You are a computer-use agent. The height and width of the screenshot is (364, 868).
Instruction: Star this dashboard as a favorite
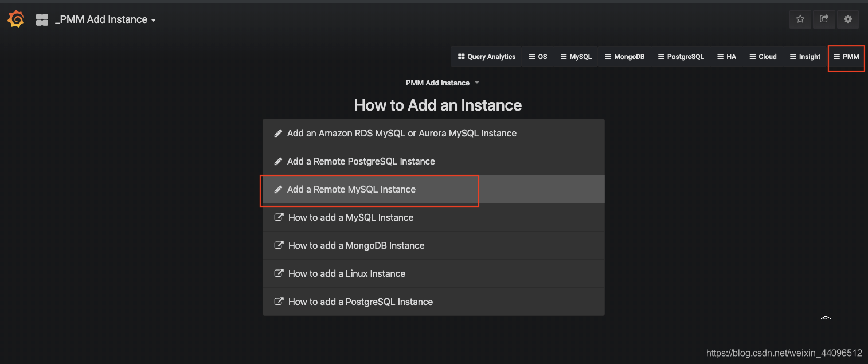click(800, 19)
